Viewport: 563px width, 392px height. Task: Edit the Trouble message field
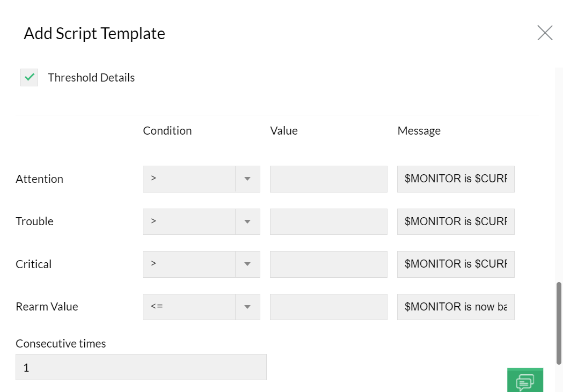pyautogui.click(x=456, y=221)
